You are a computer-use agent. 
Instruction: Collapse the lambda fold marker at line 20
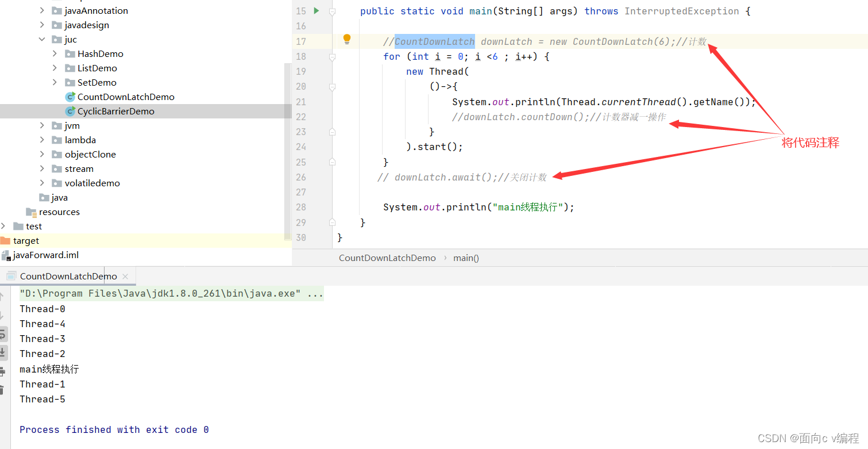332,87
